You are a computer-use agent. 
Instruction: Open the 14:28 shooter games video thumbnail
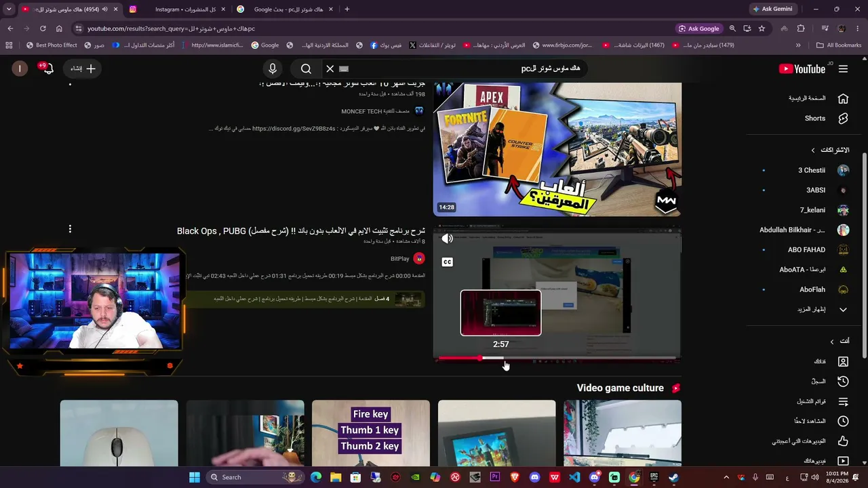tap(557, 149)
